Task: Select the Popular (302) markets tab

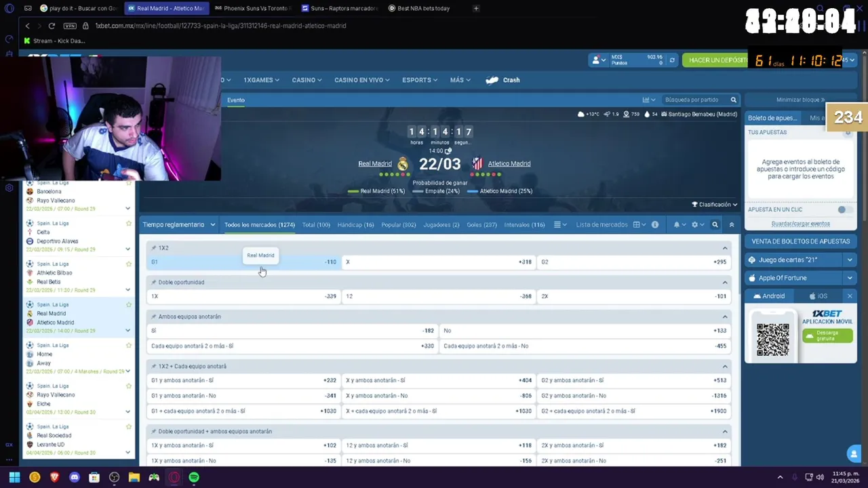Action: coord(399,224)
